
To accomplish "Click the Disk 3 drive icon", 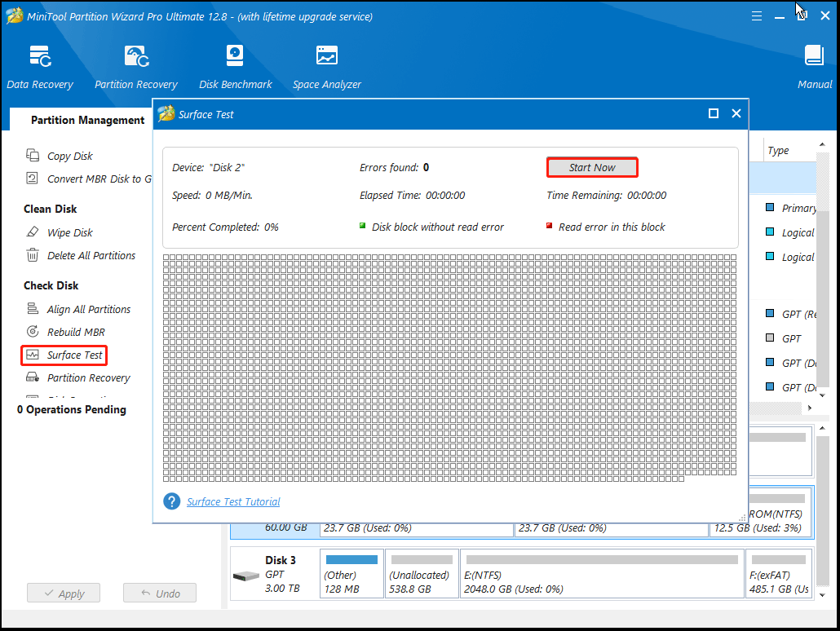I will (x=246, y=576).
